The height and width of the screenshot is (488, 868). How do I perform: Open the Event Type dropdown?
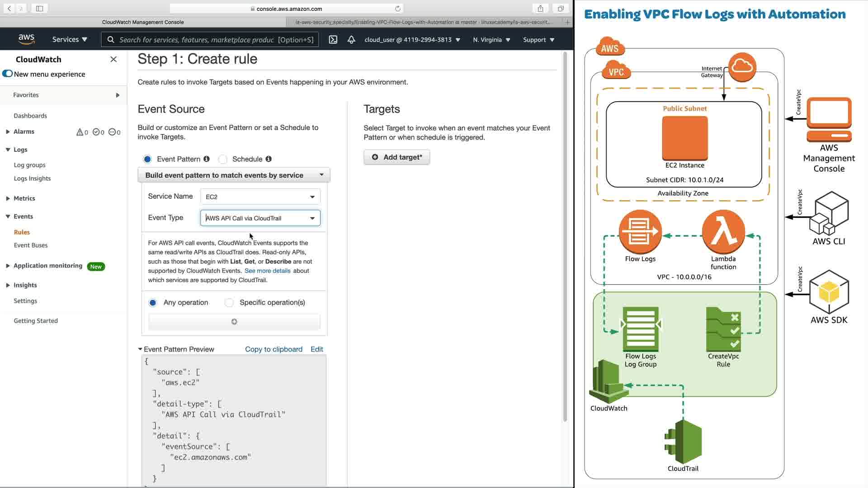(260, 218)
